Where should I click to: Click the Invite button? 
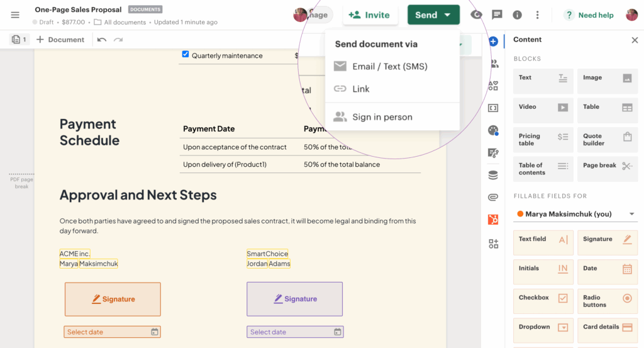[370, 15]
